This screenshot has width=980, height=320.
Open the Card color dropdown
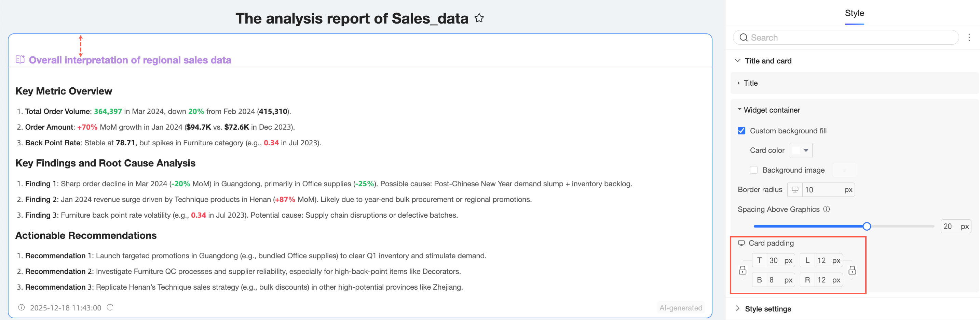coord(801,150)
